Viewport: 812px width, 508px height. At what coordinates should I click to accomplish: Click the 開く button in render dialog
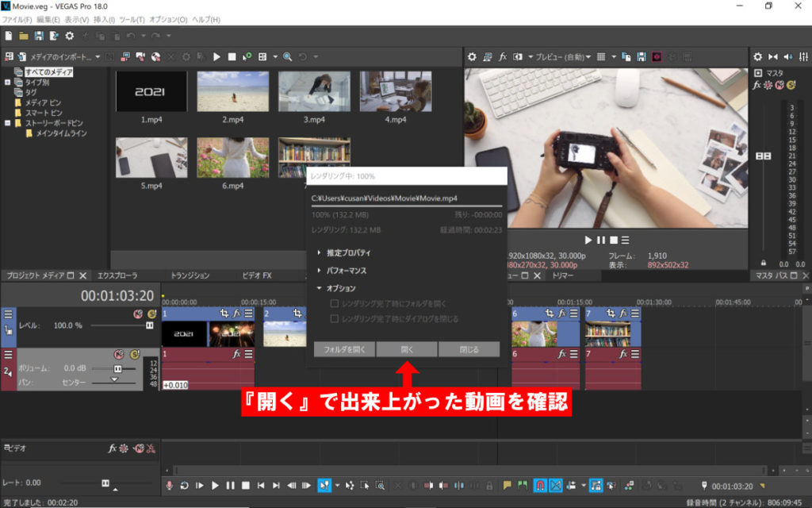pyautogui.click(x=406, y=349)
